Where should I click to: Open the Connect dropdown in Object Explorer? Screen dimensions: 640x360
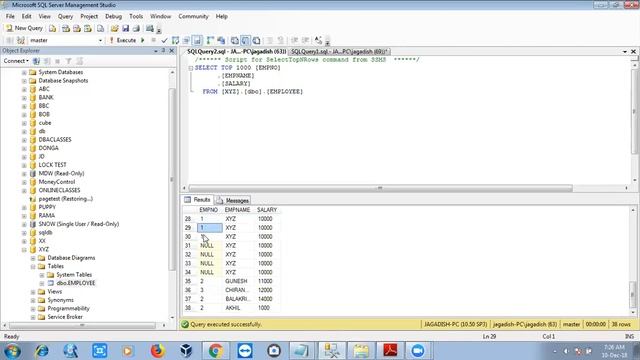(16, 61)
